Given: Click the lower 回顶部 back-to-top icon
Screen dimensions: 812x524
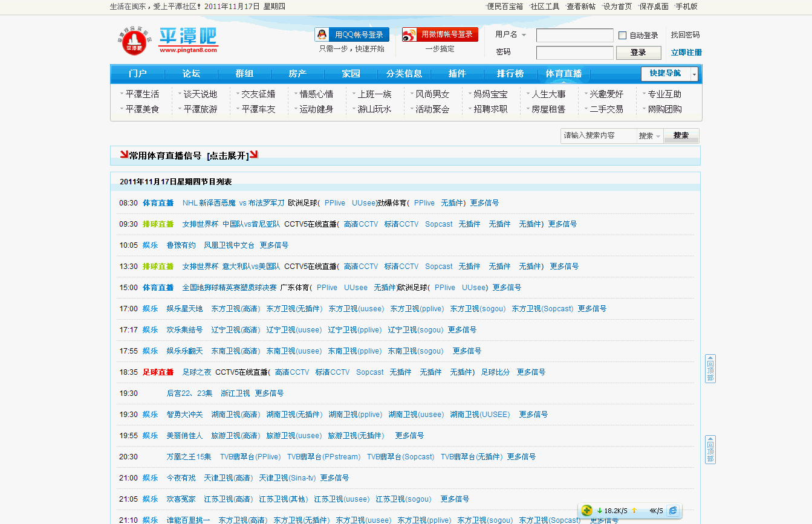Looking at the screenshot, I should click(710, 450).
